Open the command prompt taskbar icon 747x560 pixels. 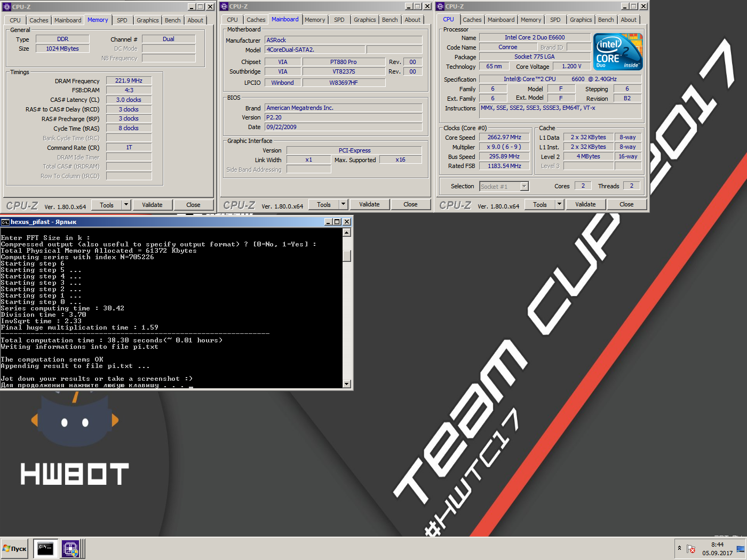(x=45, y=548)
